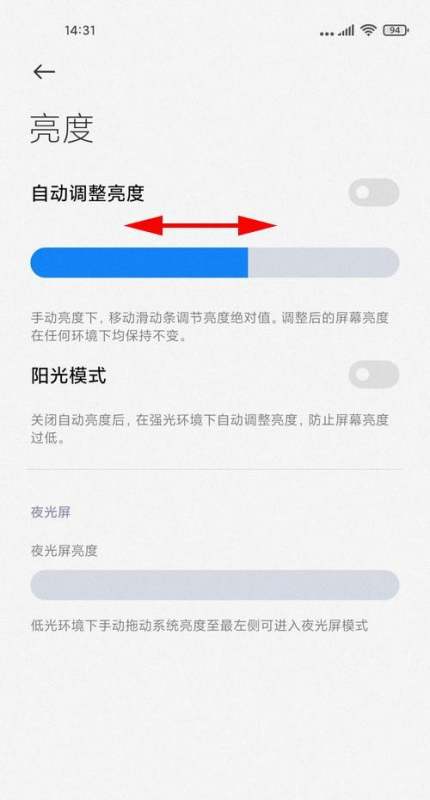The width and height of the screenshot is (430, 800).
Task: Tap the cellular signal bars icon
Action: pos(347,31)
